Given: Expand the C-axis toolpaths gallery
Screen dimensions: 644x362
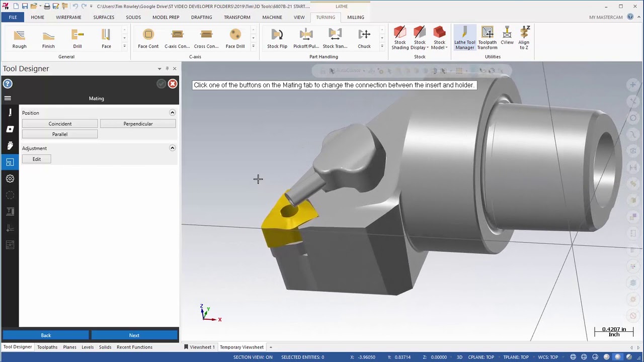Looking at the screenshot, I should [253, 46].
